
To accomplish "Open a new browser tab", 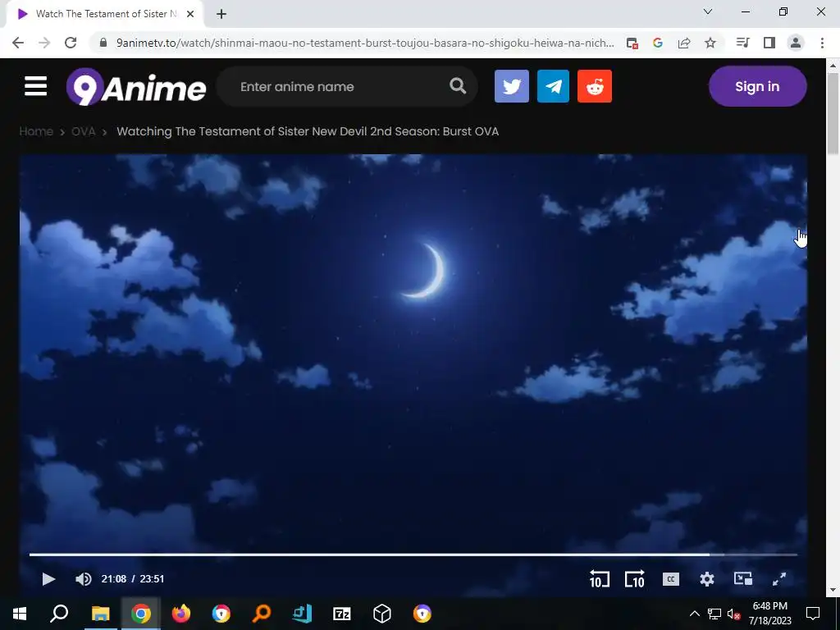I will coord(221,14).
